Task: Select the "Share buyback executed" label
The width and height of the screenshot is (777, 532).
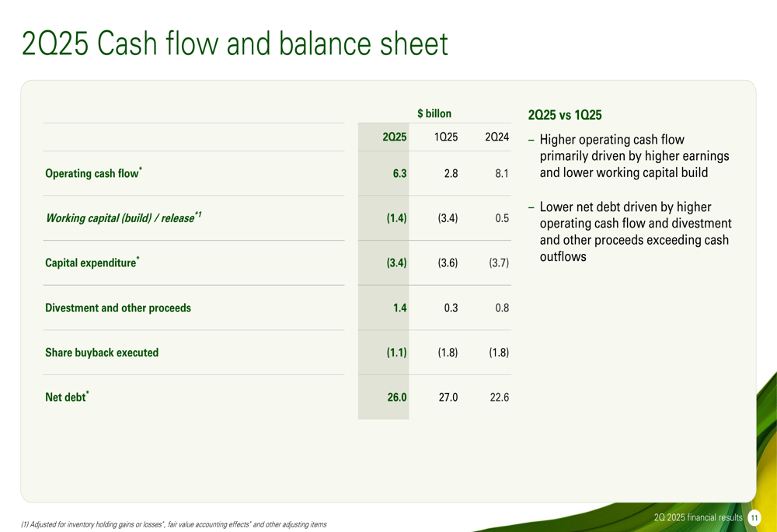Action: coord(102,352)
